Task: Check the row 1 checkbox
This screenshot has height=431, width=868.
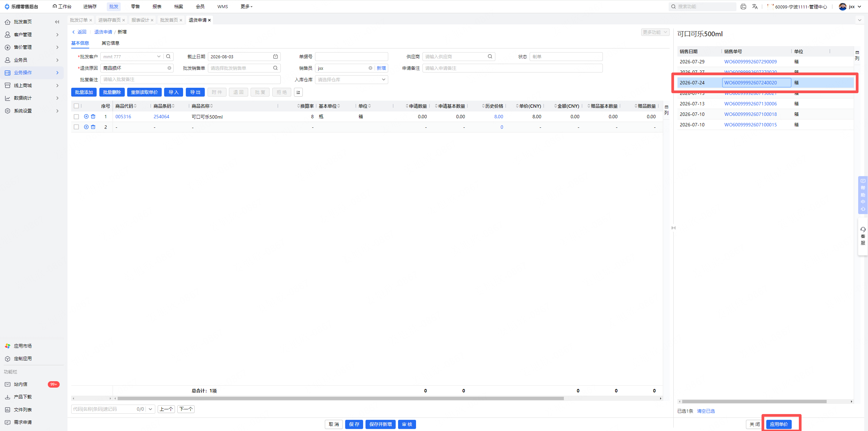Action: pyautogui.click(x=76, y=117)
